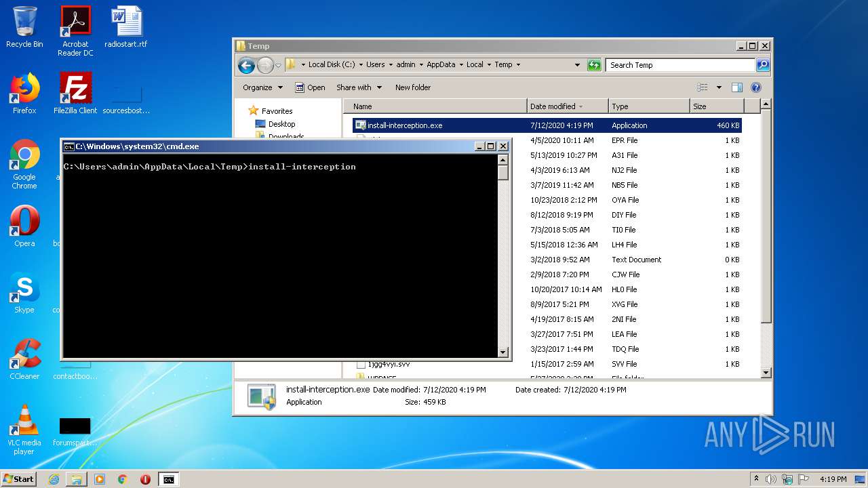This screenshot has width=868, height=488.
Task: Open the Explorer help button
Action: click(x=756, y=87)
